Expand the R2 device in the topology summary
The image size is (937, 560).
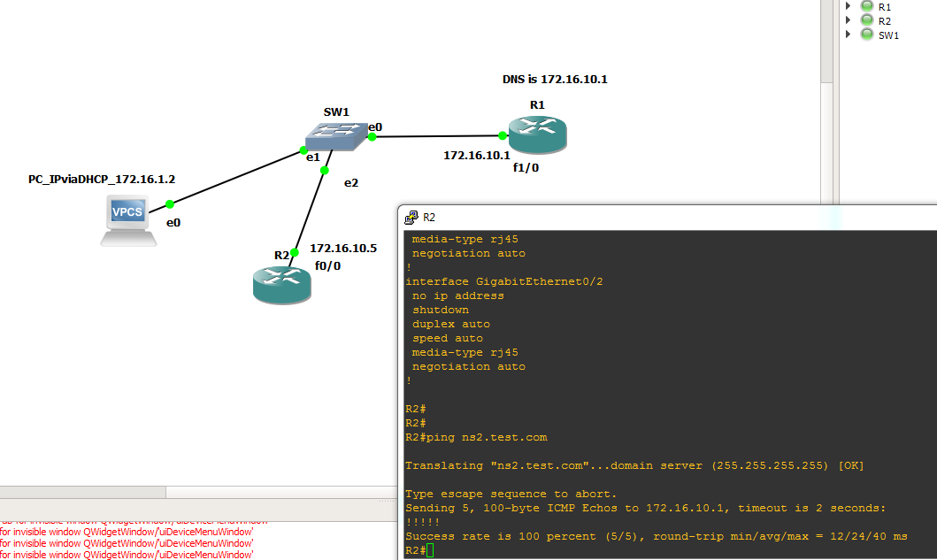pyautogui.click(x=847, y=20)
